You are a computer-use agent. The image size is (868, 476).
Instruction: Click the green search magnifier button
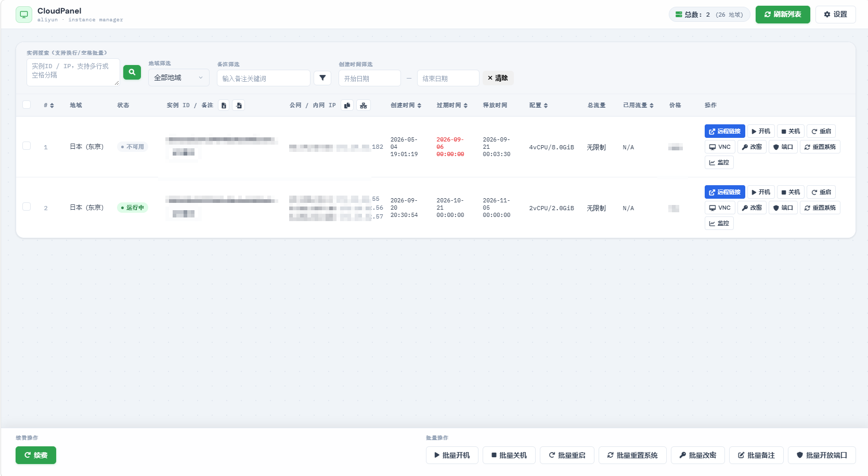click(132, 72)
